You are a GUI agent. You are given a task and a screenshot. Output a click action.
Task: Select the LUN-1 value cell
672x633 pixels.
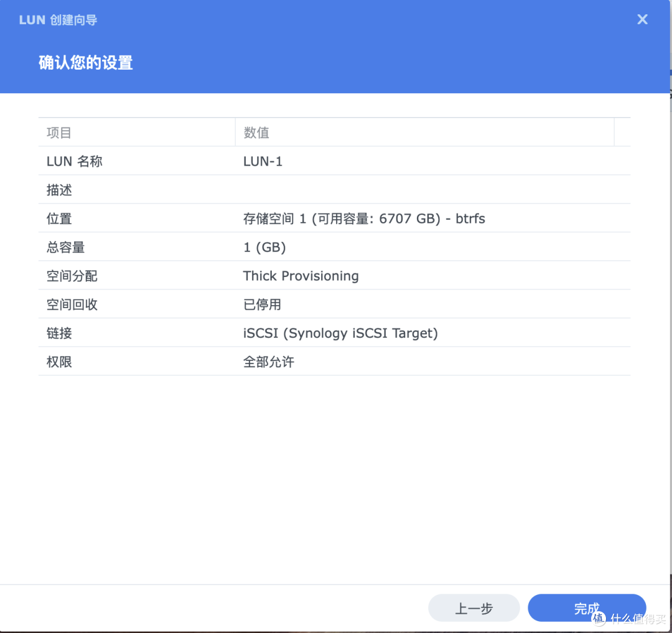click(263, 161)
